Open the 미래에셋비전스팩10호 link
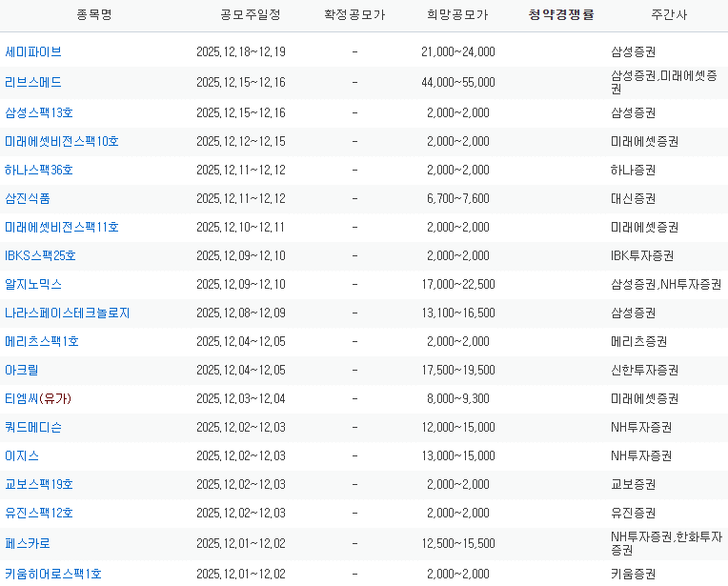728x586 pixels. pos(62,141)
